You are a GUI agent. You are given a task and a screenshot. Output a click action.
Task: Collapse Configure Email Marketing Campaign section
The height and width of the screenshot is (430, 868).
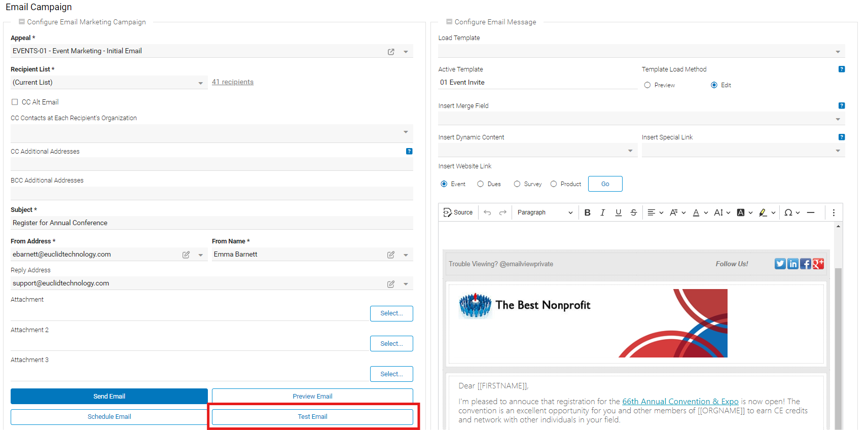tap(22, 22)
